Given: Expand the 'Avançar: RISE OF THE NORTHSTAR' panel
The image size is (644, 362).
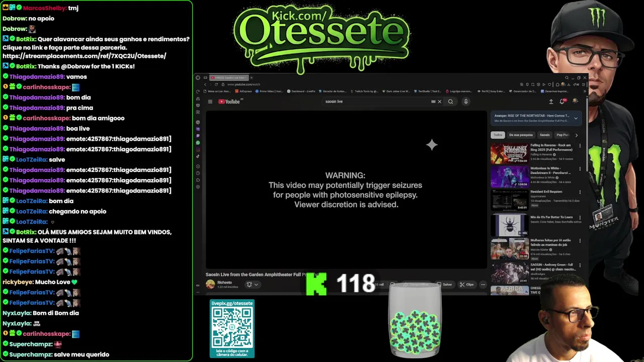Looking at the screenshot, I should tap(576, 118).
